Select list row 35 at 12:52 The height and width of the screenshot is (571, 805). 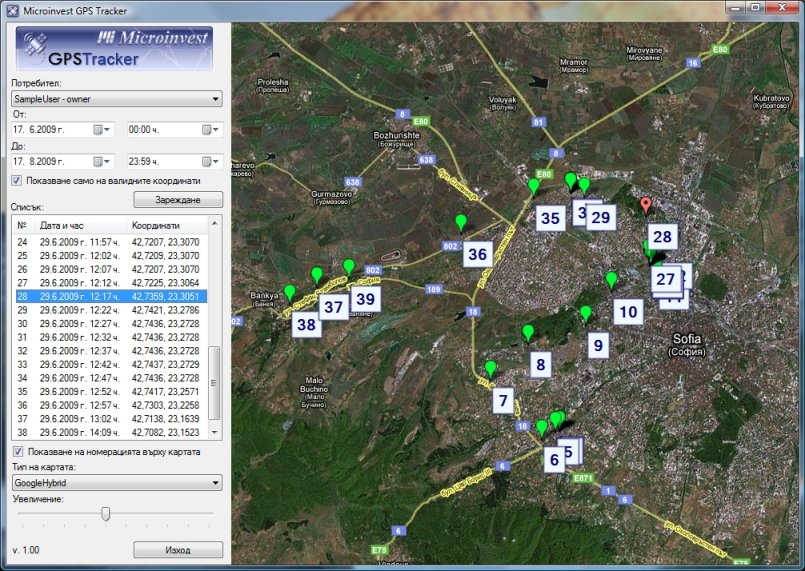(110, 392)
